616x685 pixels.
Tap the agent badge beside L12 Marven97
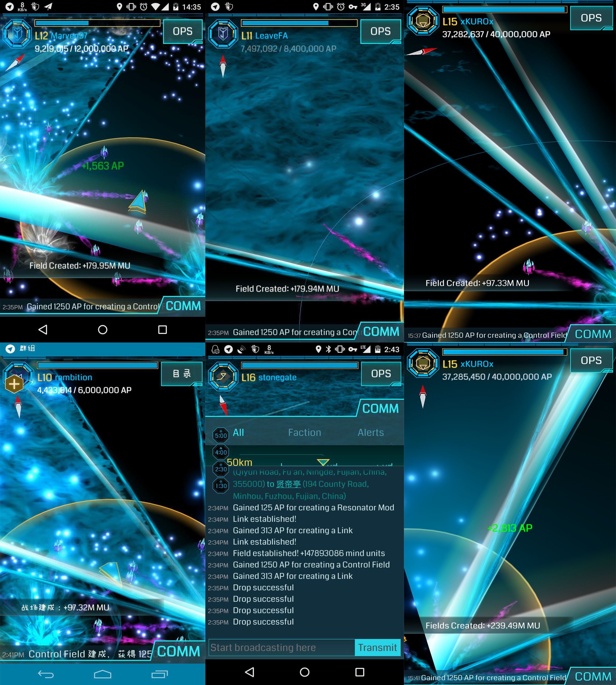pos(17,33)
